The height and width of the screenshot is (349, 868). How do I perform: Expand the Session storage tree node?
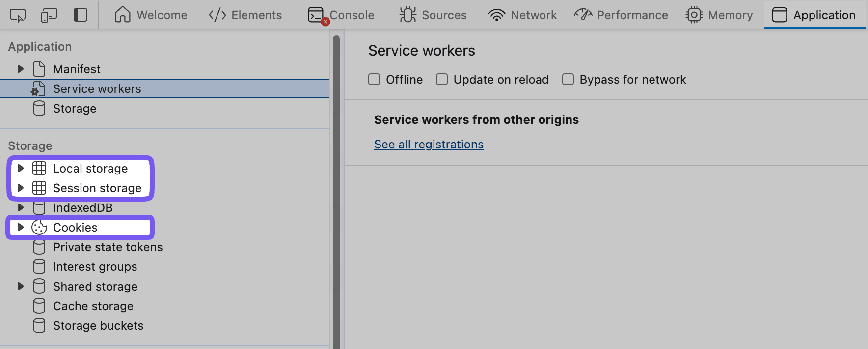[x=20, y=188]
